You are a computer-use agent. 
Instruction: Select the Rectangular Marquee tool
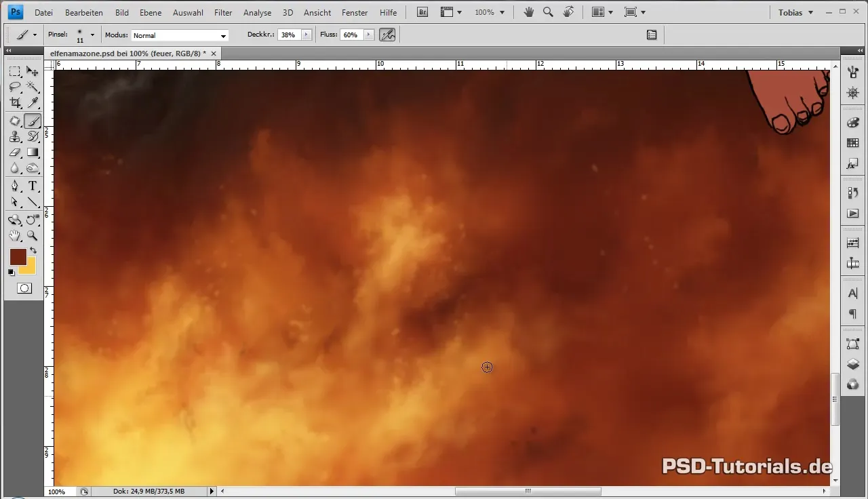click(x=14, y=71)
